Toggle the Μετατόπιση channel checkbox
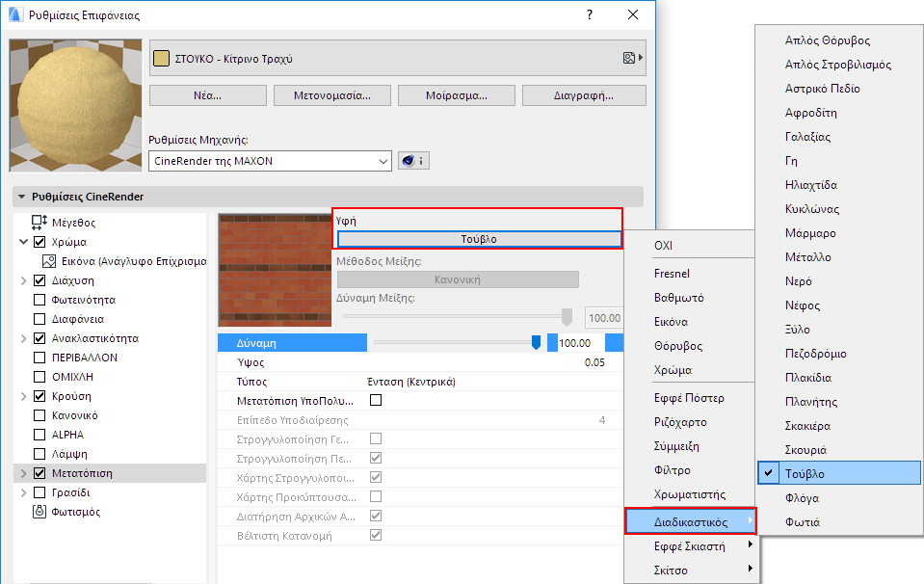The image size is (924, 584). coord(40,473)
